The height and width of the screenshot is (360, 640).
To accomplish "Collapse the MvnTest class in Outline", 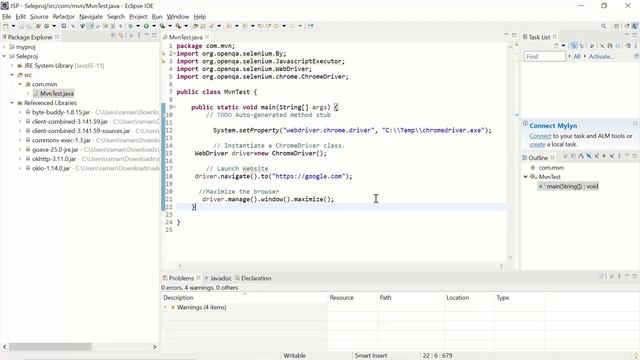I will point(526,177).
